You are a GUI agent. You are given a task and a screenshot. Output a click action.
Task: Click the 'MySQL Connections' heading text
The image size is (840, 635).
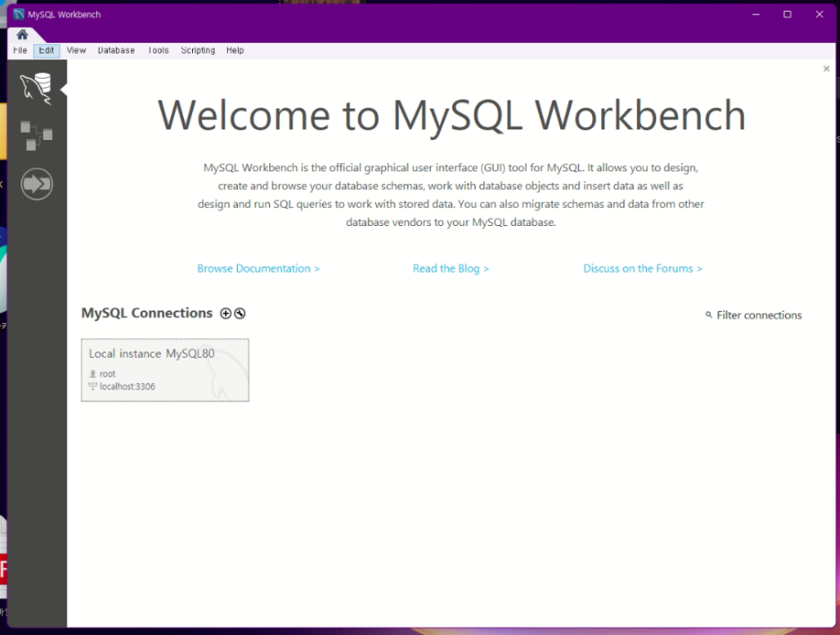[x=147, y=313]
